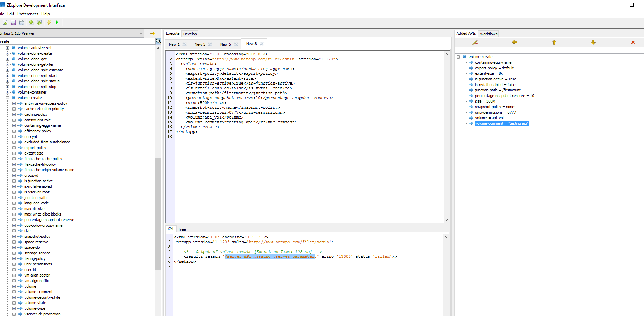Viewport: 644px width, 316px height.
Task: Click the new document icon in toolbar
Action: pyautogui.click(x=5, y=23)
